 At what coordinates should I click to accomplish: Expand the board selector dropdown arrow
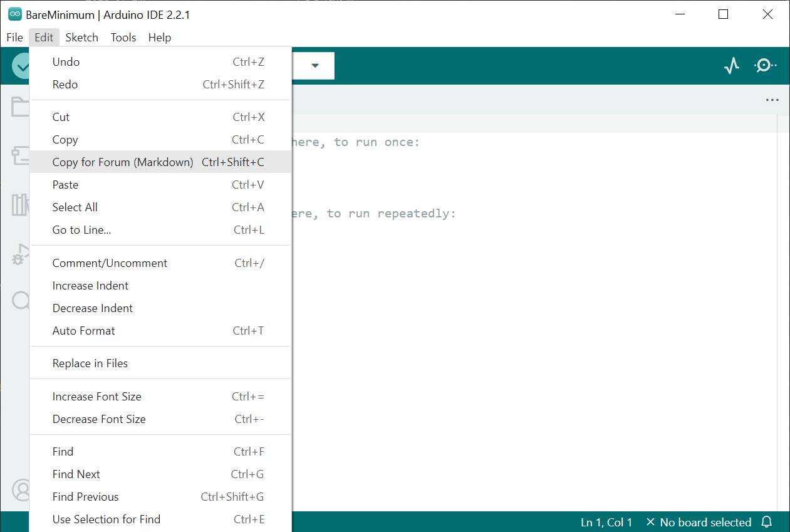[315, 66]
